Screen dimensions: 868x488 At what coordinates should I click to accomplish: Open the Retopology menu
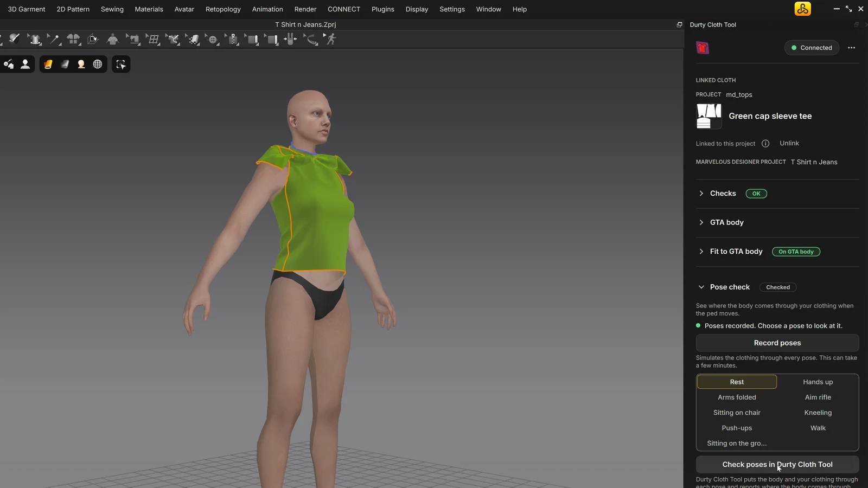pyautogui.click(x=223, y=9)
